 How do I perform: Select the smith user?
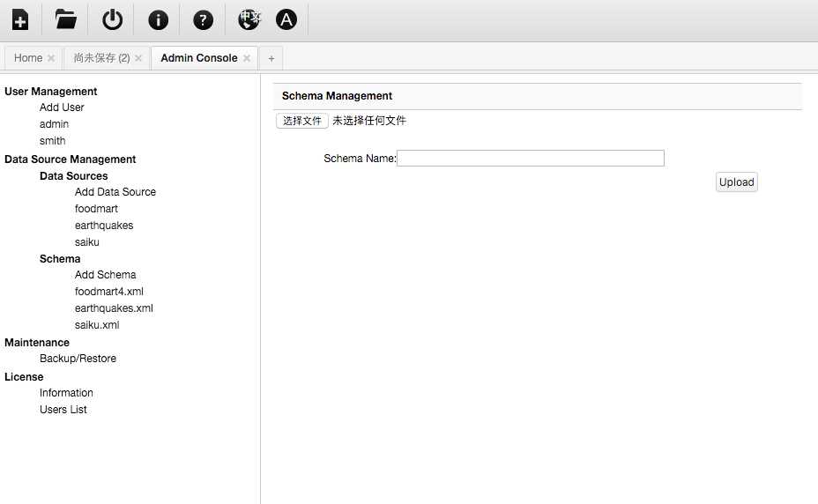coord(53,141)
